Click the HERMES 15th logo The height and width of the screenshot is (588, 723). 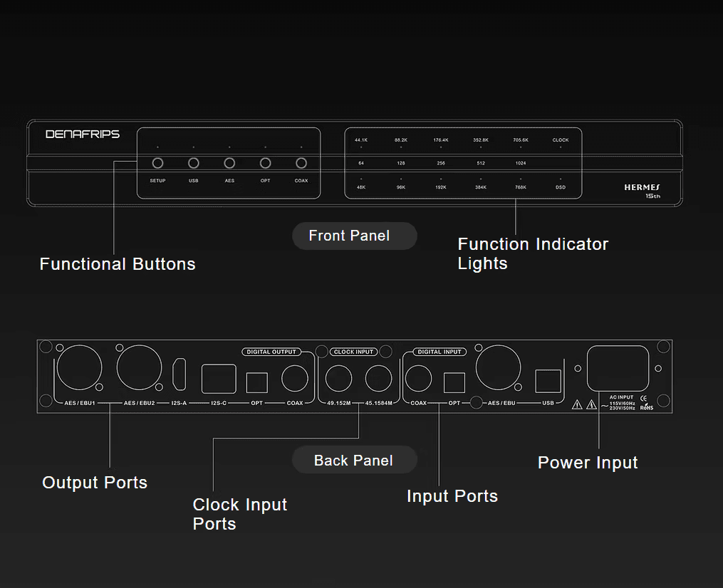[x=643, y=191]
